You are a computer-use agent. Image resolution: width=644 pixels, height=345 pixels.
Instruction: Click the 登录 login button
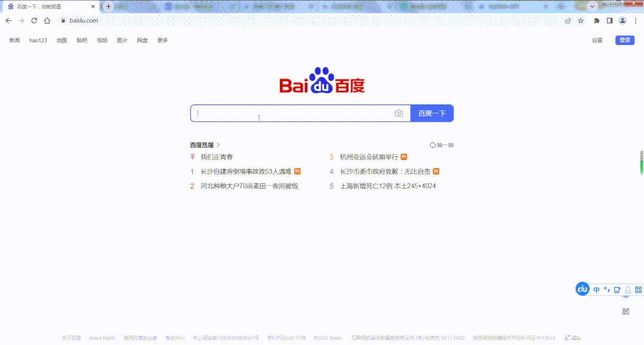point(625,40)
